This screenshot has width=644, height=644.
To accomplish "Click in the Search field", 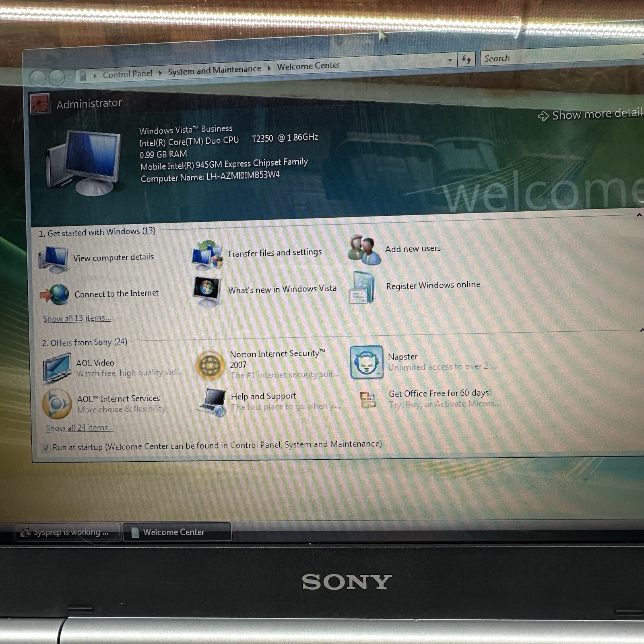I will [x=562, y=57].
